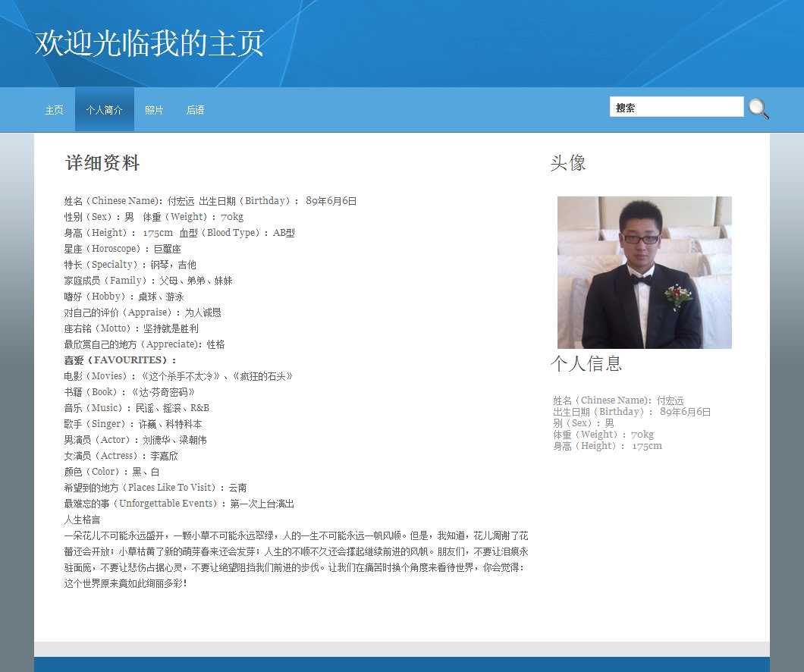
Task: Click the 头像 sidebar heading
Action: pos(567,163)
